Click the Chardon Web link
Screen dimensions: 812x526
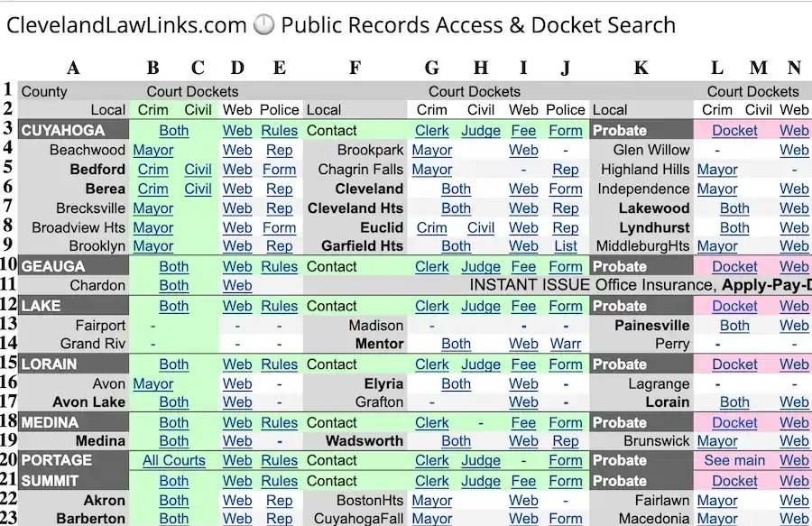[237, 286]
